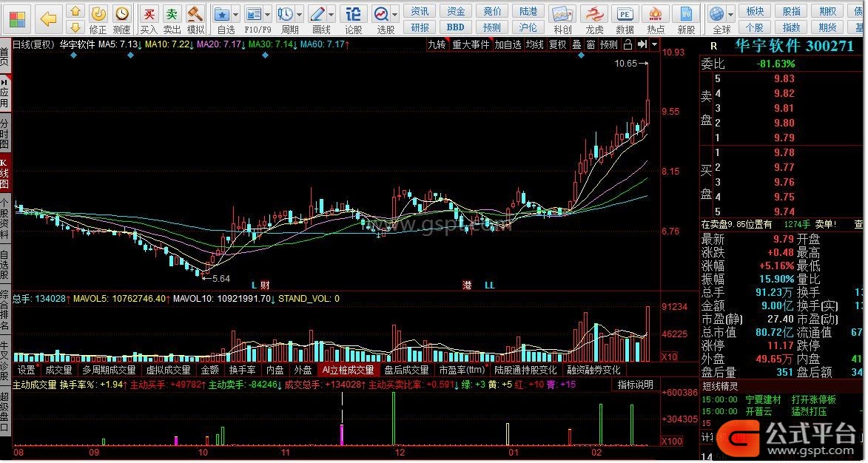The width and height of the screenshot is (868, 463).
Task: Toggle 复权 price adjustment
Action: coord(558,44)
